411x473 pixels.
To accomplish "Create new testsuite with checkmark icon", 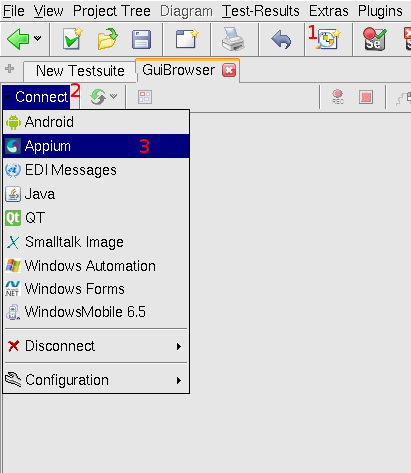I will tap(73, 39).
